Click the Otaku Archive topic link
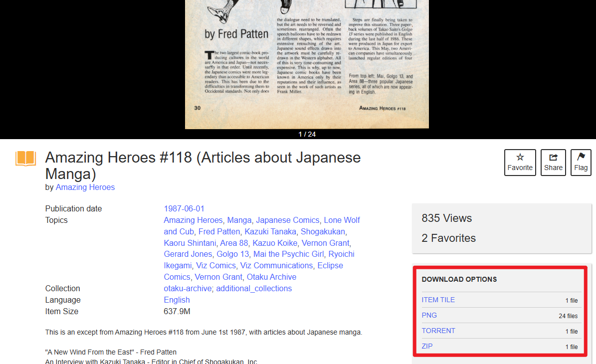This screenshot has width=596, height=364. point(271,277)
